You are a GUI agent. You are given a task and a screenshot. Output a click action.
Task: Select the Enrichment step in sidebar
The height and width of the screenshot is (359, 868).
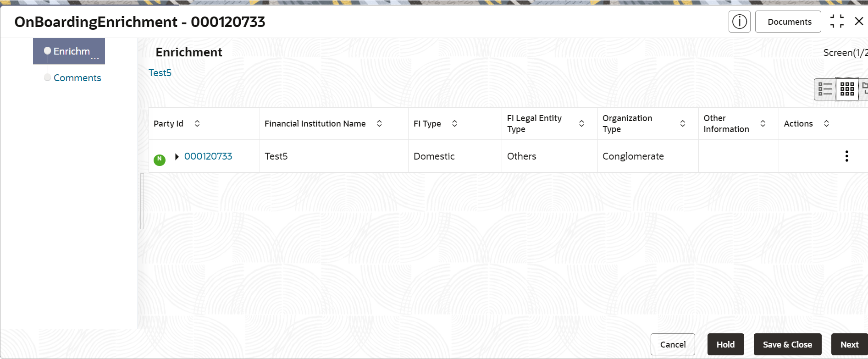tap(69, 51)
